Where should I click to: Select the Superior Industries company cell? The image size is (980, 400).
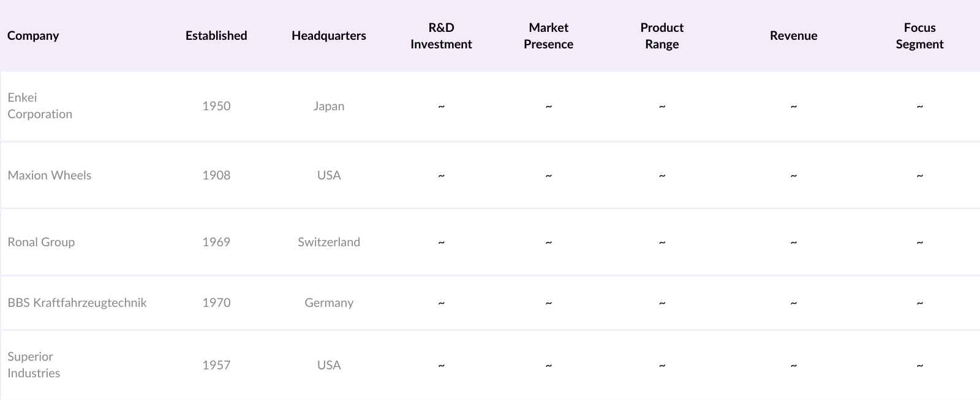pos(34,364)
